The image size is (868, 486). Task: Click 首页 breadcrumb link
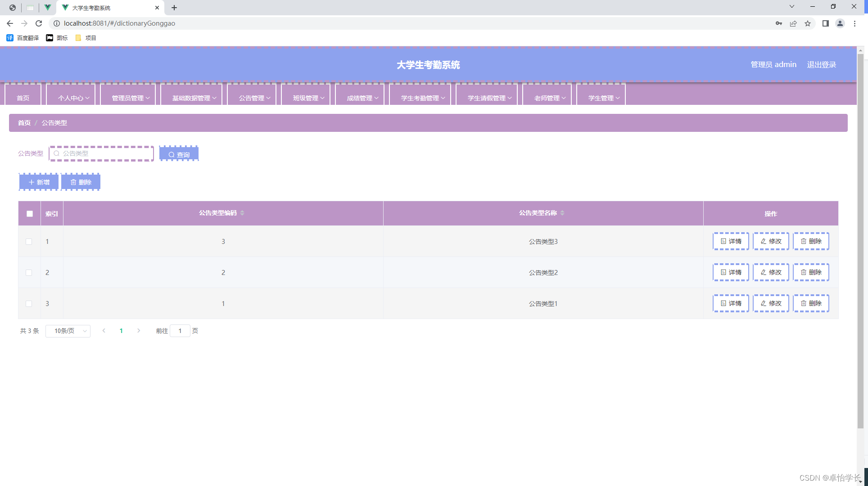tap(24, 123)
